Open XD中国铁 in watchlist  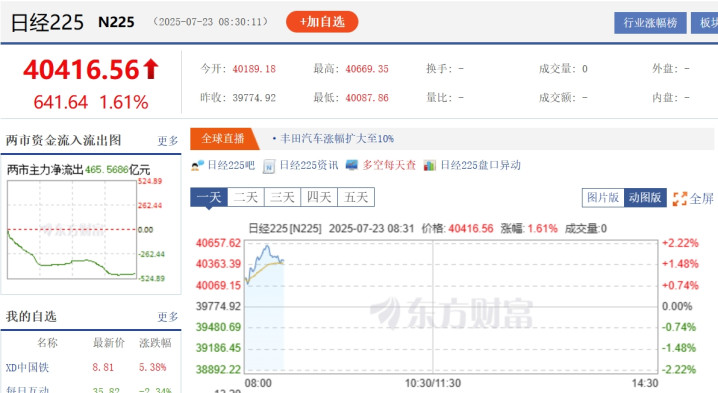click(27, 367)
